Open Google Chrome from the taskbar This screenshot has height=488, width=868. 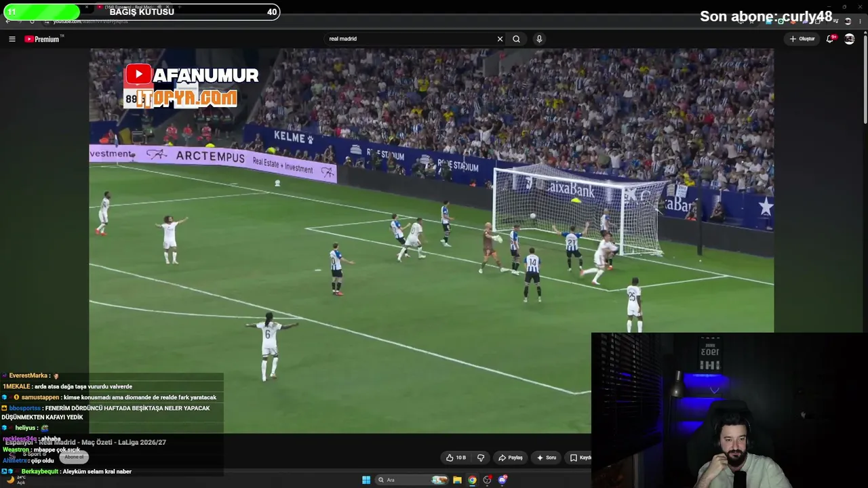point(472,480)
